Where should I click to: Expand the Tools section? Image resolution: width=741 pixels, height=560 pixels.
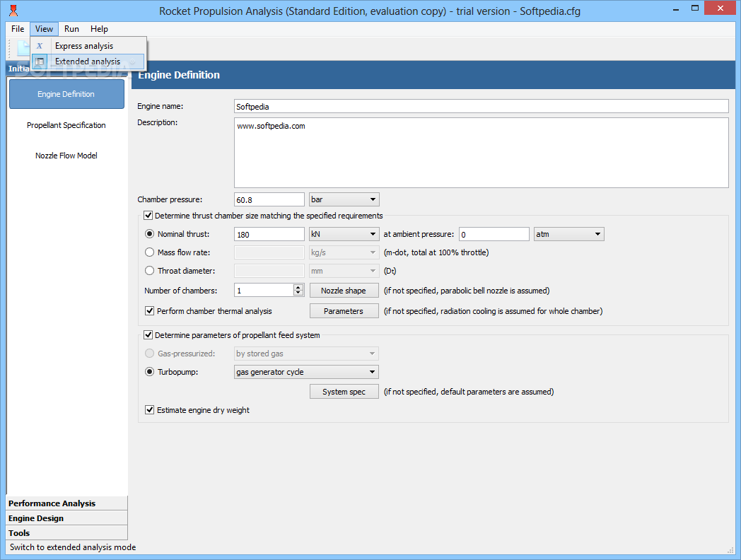click(x=66, y=532)
